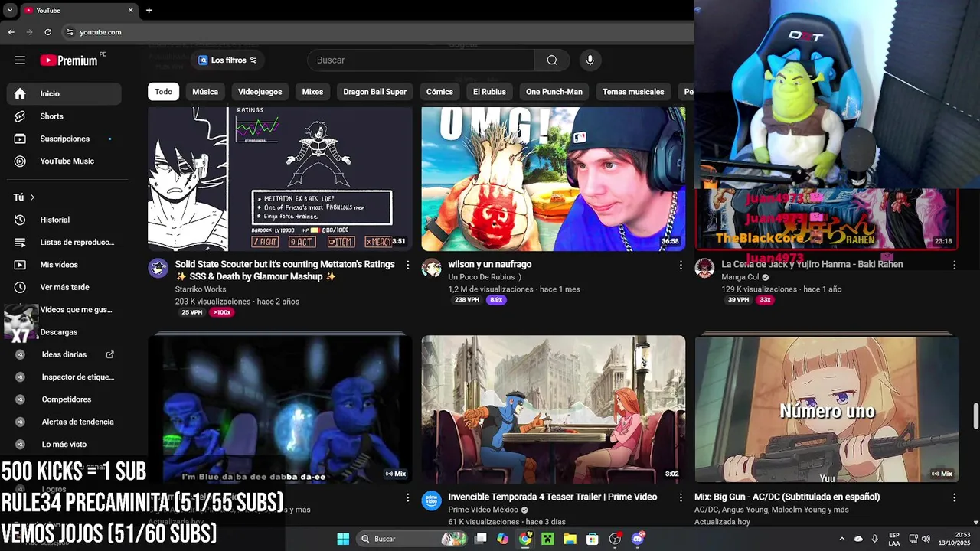Open Discord from taskbar
Viewport: 980px width, 551px height.
638,539
